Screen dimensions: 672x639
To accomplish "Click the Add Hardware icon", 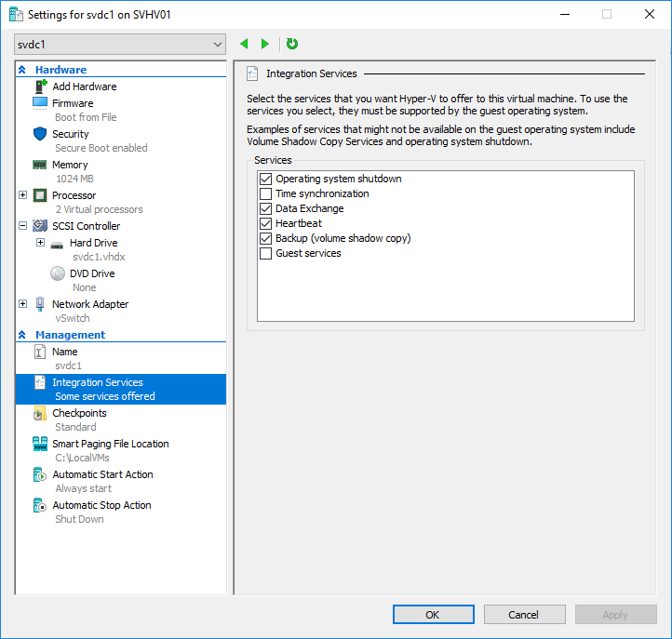I will (x=40, y=87).
